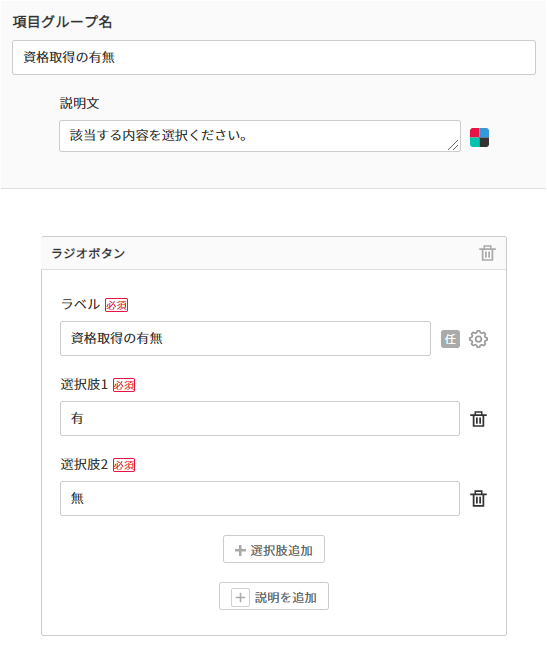The image size is (547, 667).
Task: Select the 選択肢1 field containing 有
Action: pyautogui.click(x=260, y=419)
